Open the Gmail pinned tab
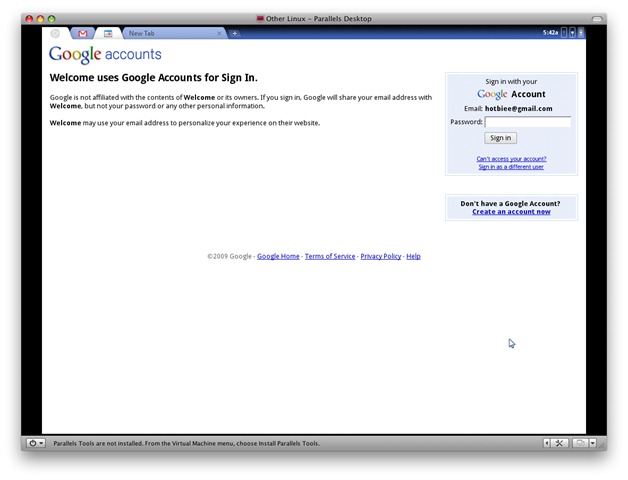 [83, 33]
